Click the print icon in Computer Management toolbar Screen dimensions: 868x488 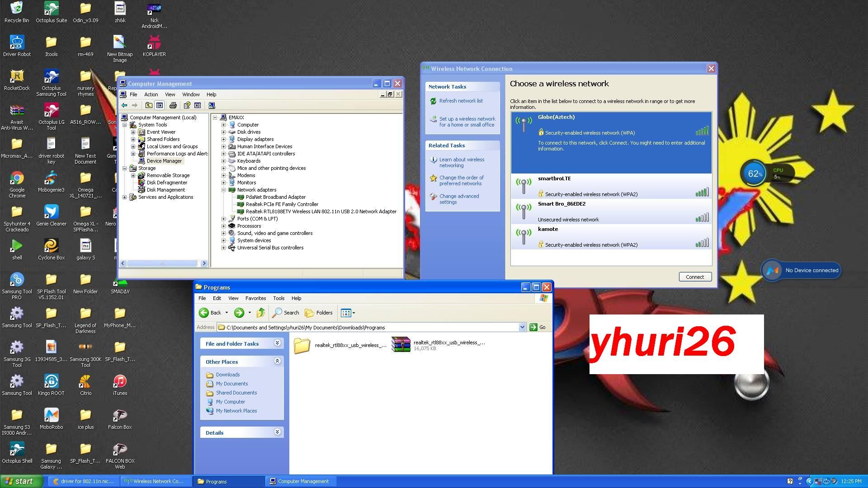[x=173, y=105]
